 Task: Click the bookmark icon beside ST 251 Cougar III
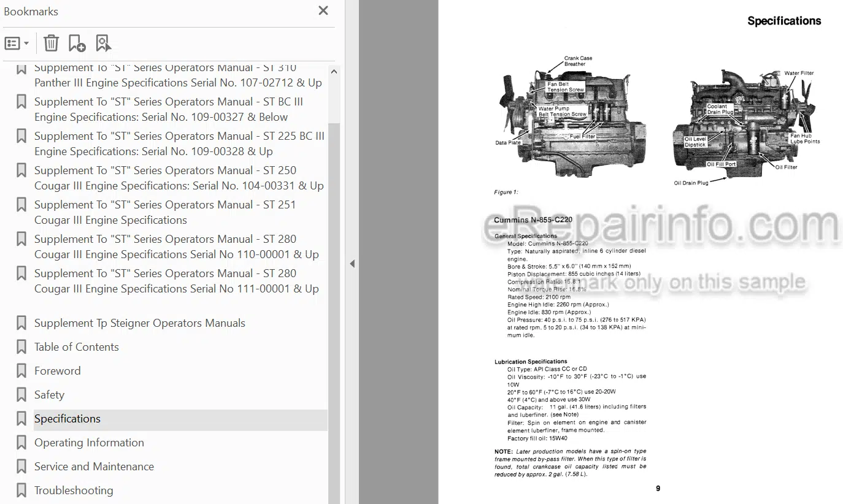[21, 204]
